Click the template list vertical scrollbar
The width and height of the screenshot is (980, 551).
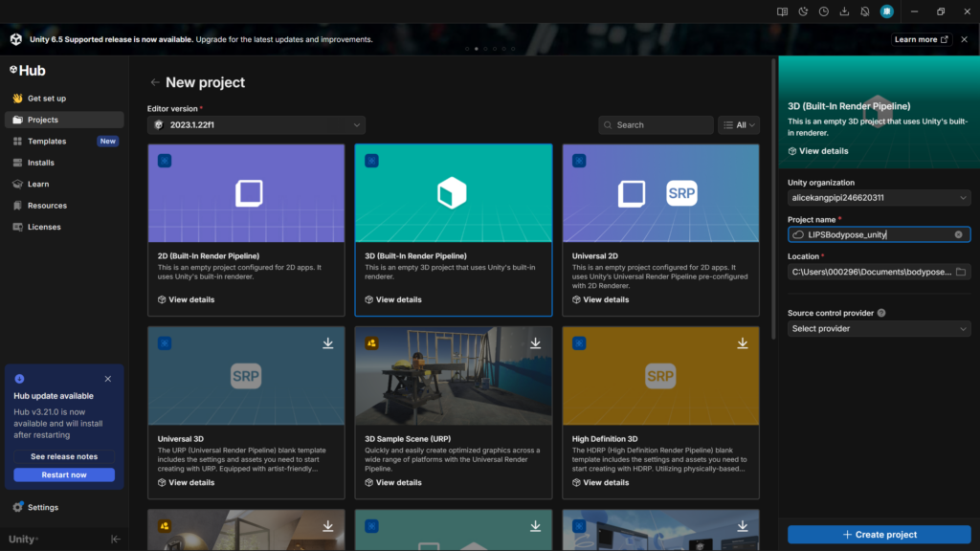point(773,200)
